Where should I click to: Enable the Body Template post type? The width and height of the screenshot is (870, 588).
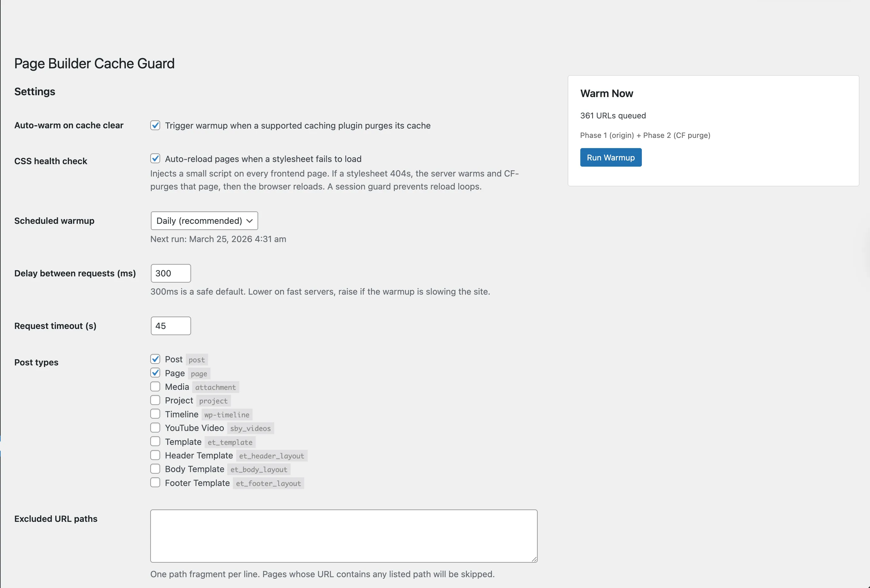point(155,469)
